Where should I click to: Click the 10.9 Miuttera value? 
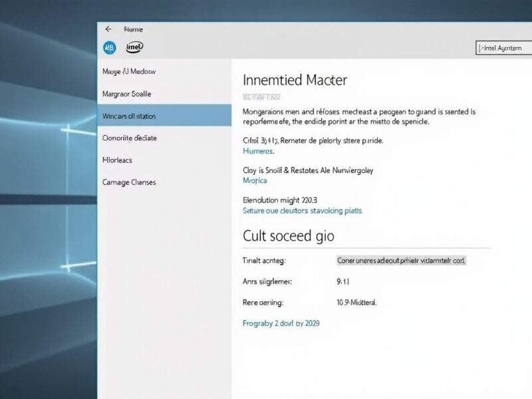point(356,303)
